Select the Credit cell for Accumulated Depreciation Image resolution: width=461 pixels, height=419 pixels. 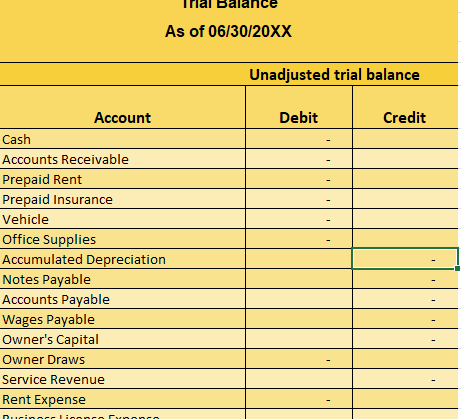pos(405,259)
